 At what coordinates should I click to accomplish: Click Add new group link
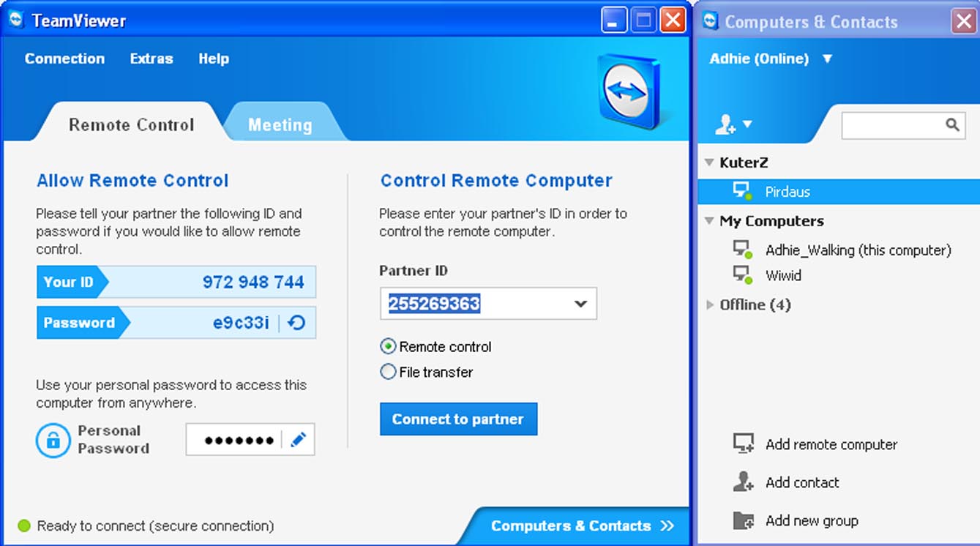(x=812, y=521)
